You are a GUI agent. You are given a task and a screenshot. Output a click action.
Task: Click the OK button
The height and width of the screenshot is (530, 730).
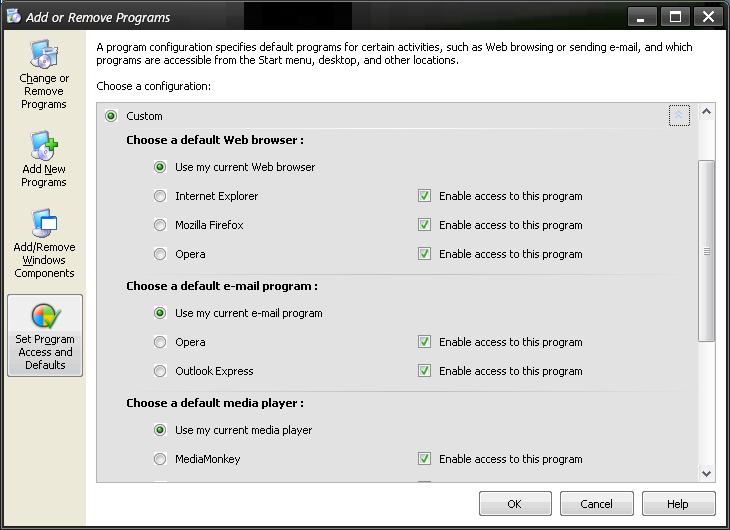pyautogui.click(x=515, y=503)
